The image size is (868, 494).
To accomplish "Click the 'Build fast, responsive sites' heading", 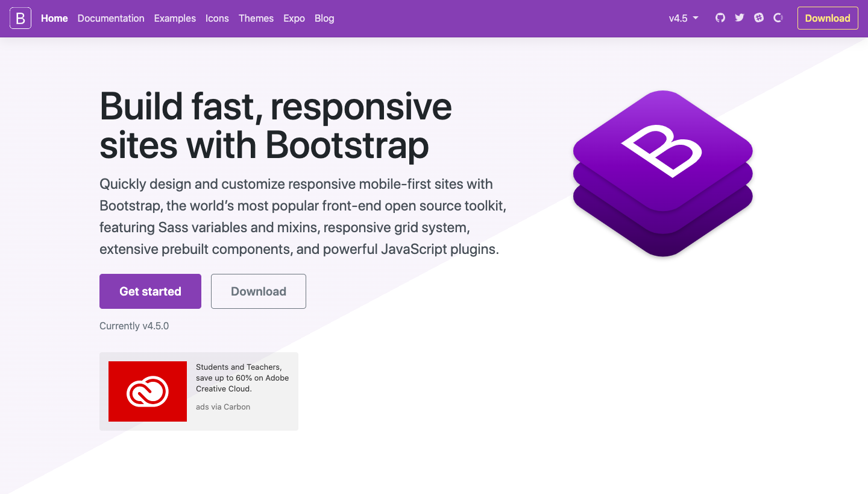I will (275, 125).
